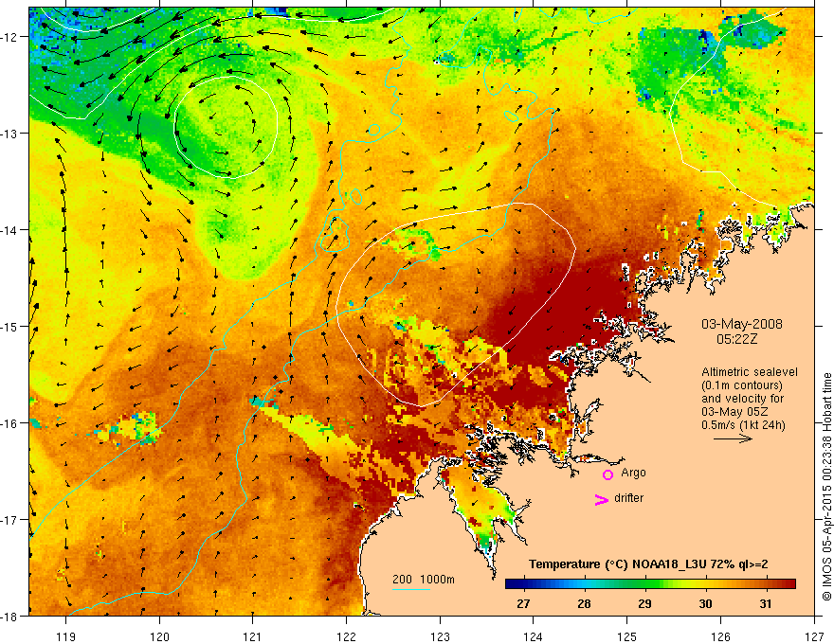Click the 'drifter' legend label

click(x=628, y=498)
